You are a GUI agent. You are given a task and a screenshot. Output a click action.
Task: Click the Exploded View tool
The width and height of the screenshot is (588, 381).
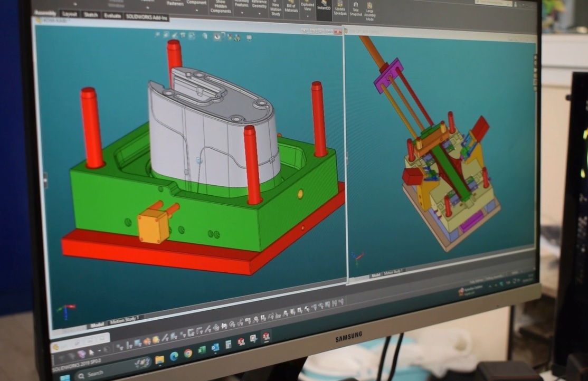[x=308, y=6]
